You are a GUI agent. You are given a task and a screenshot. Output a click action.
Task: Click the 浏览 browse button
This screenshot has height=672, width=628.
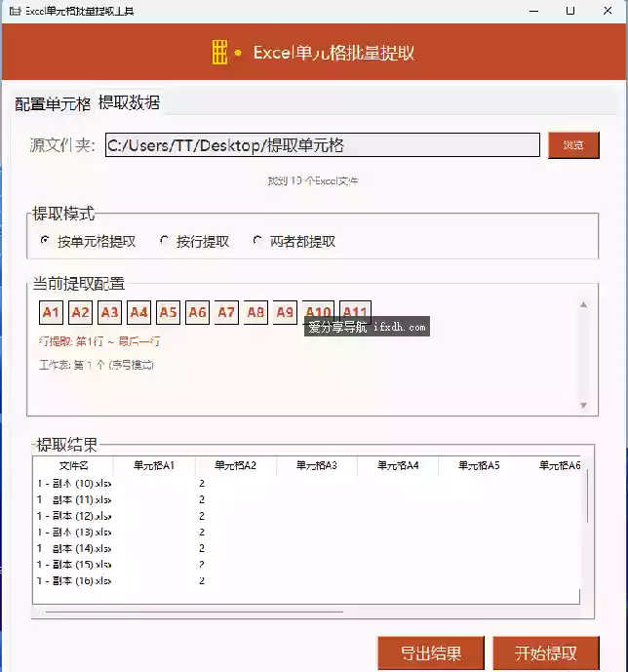(x=573, y=145)
